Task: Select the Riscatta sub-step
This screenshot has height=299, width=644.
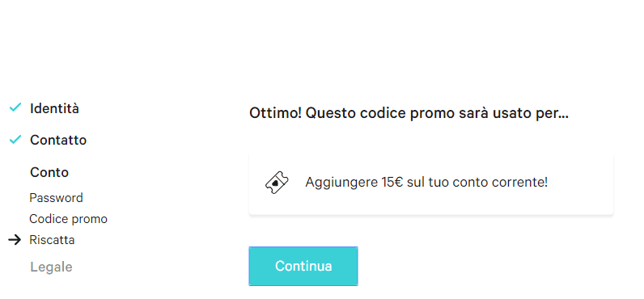Action: click(x=52, y=240)
